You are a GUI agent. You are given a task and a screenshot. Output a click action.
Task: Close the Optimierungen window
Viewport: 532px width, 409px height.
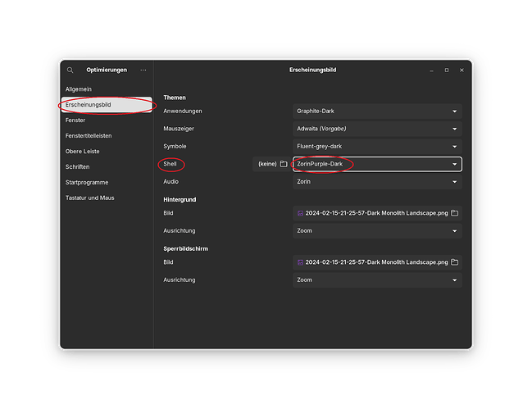[x=462, y=70]
